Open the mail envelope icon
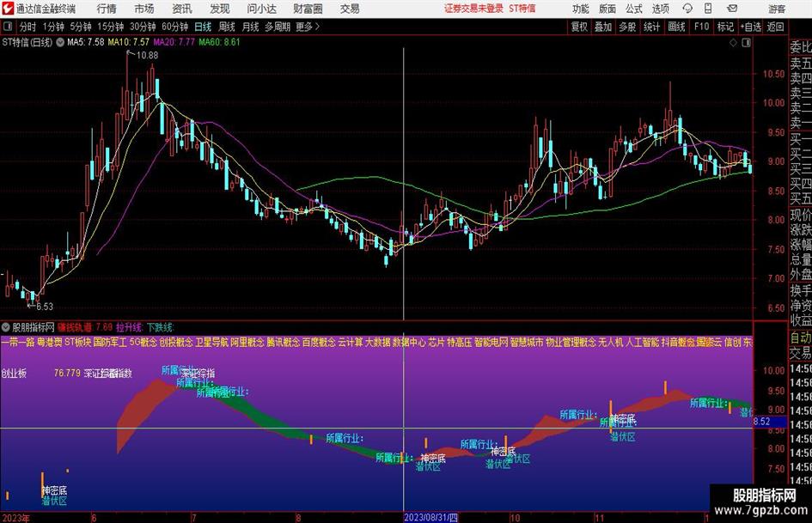The height and width of the screenshot is (523, 812). tap(732, 9)
